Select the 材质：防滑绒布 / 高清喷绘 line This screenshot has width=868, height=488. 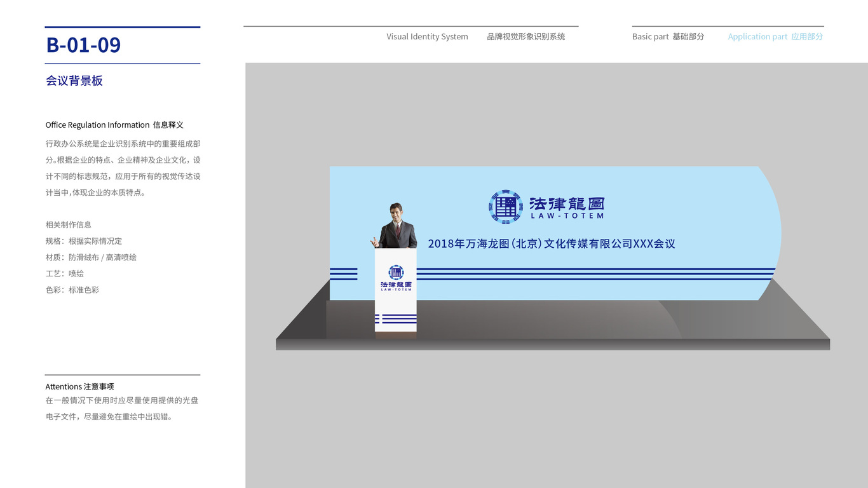[91, 257]
